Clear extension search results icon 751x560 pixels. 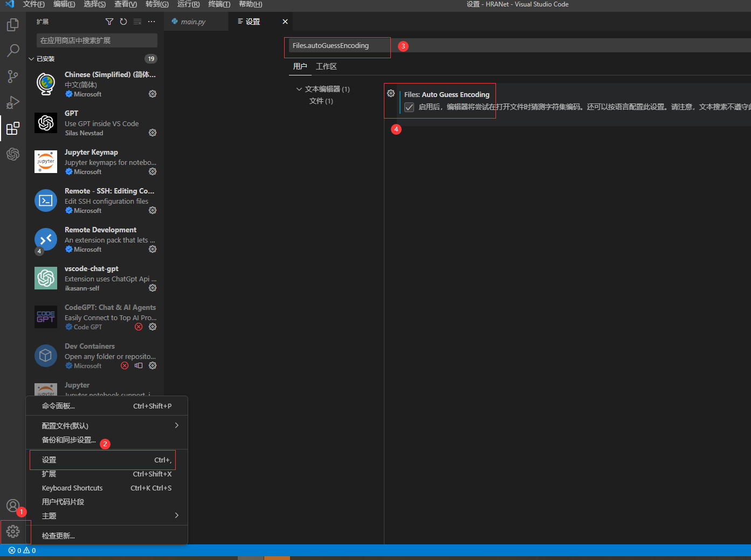(137, 22)
